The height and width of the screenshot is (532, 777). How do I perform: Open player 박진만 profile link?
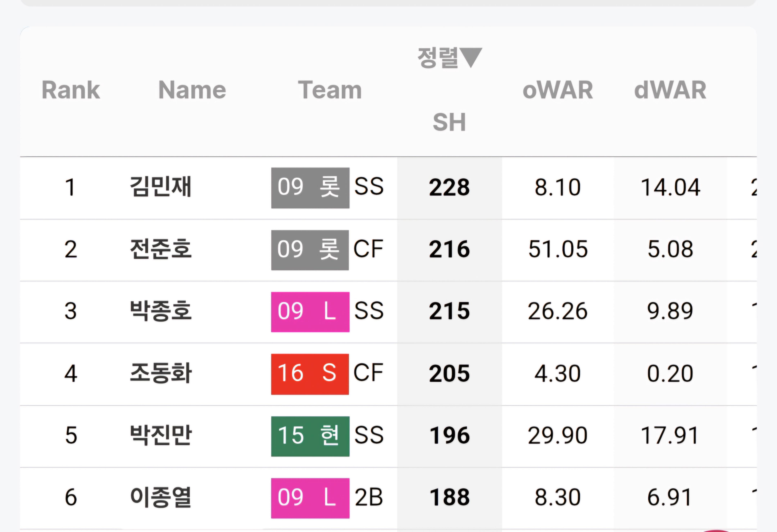[160, 435]
